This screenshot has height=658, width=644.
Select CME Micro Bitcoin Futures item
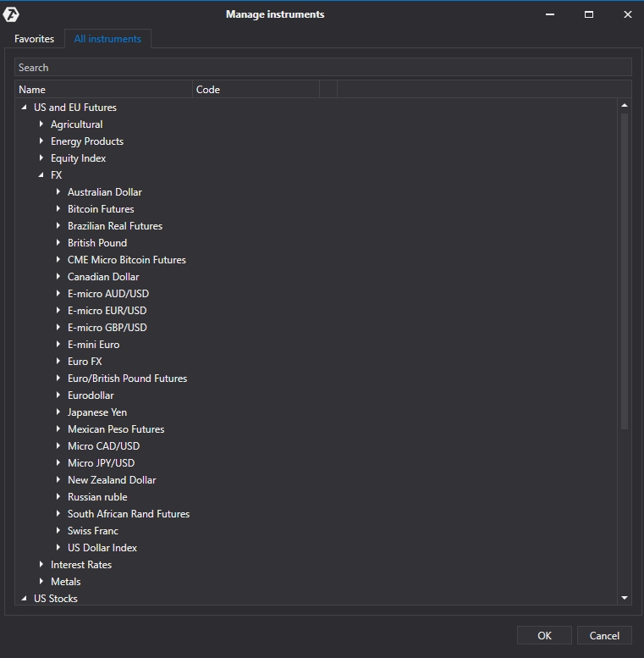127,260
